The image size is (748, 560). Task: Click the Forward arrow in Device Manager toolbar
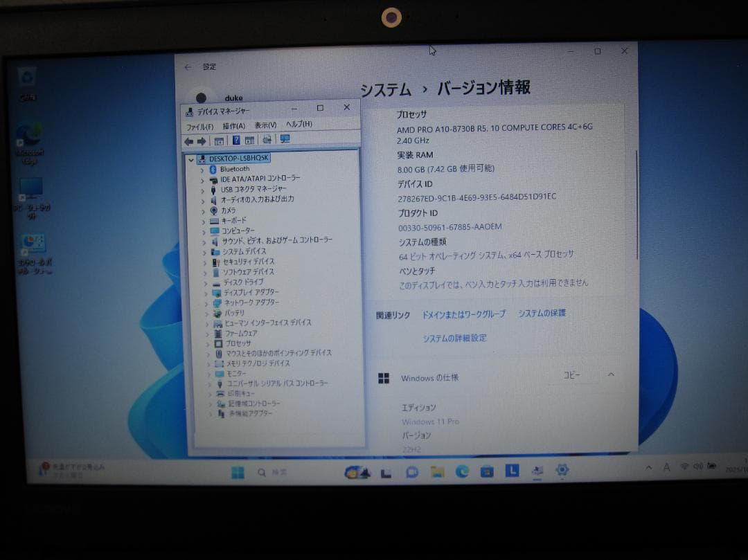pyautogui.click(x=200, y=140)
